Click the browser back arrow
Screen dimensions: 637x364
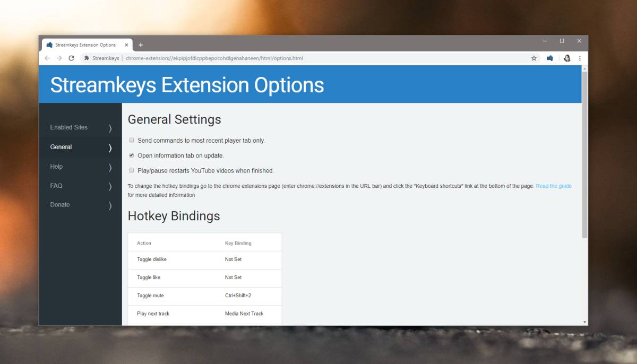[x=47, y=58]
